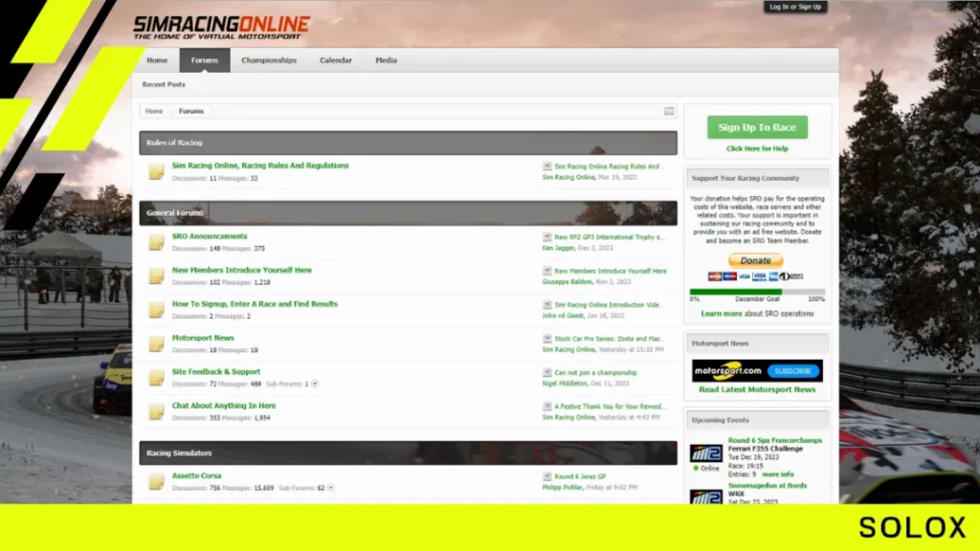Open Read Latest Motorsport News link
Viewport: 980px width, 551px height.
coord(757,389)
